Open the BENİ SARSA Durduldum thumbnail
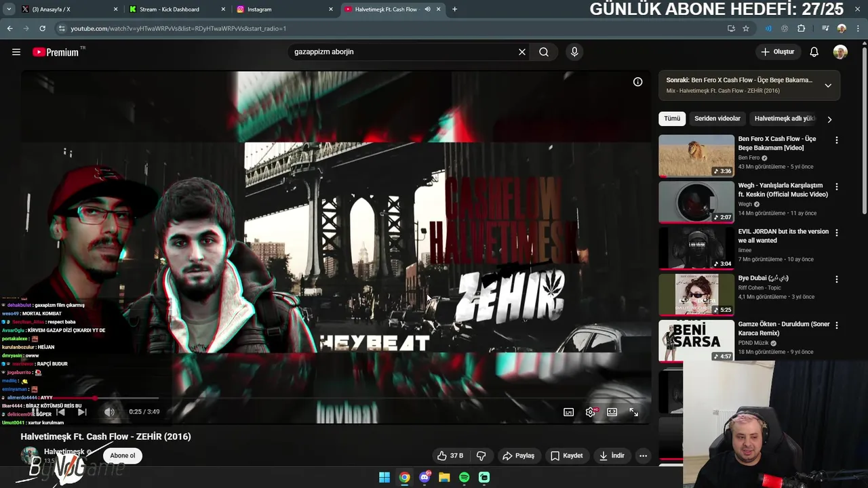Image resolution: width=868 pixels, height=488 pixels. coord(696,340)
